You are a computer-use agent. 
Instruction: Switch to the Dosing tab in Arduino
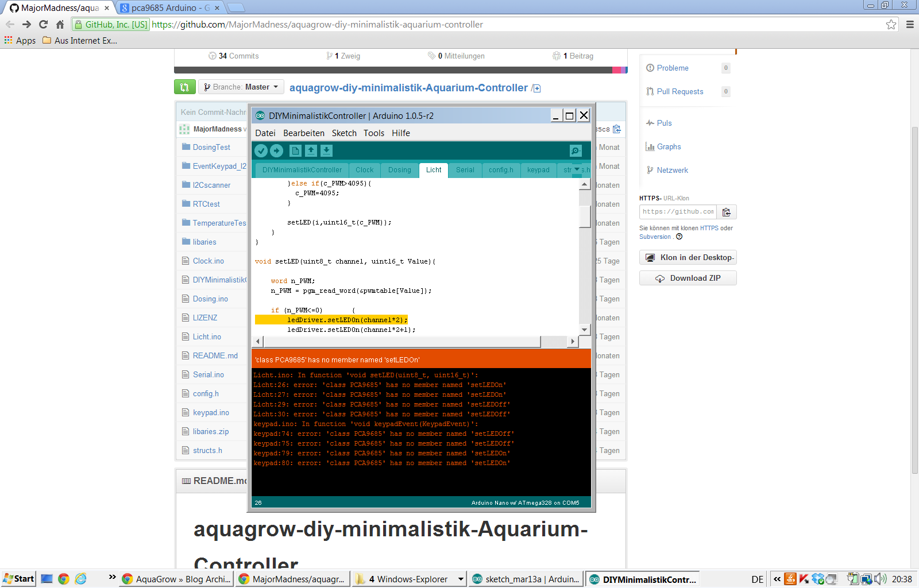[x=400, y=170]
